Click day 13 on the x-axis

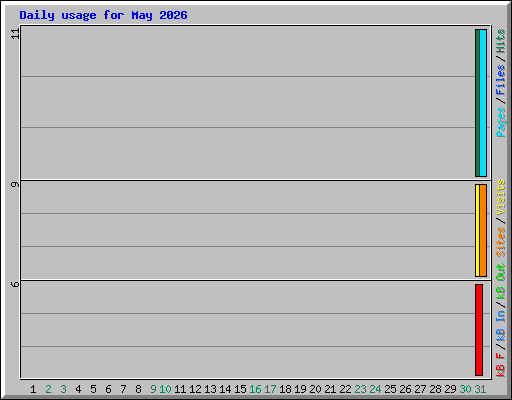click(210, 389)
